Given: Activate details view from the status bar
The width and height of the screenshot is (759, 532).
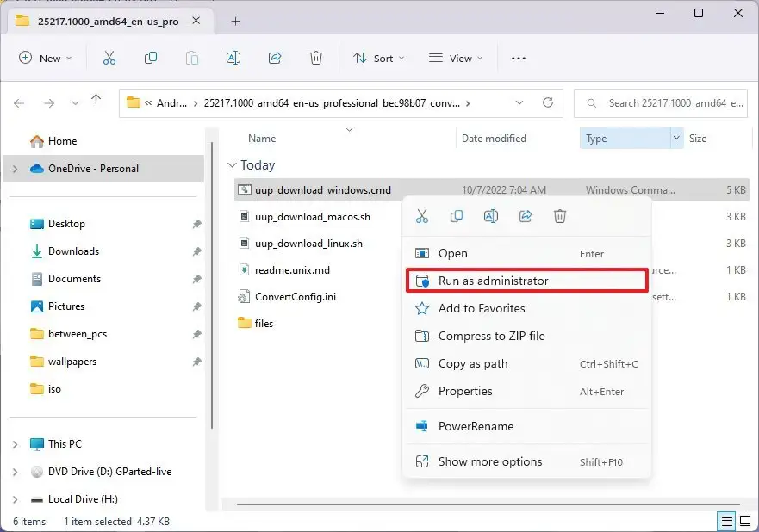Looking at the screenshot, I should click(x=726, y=522).
